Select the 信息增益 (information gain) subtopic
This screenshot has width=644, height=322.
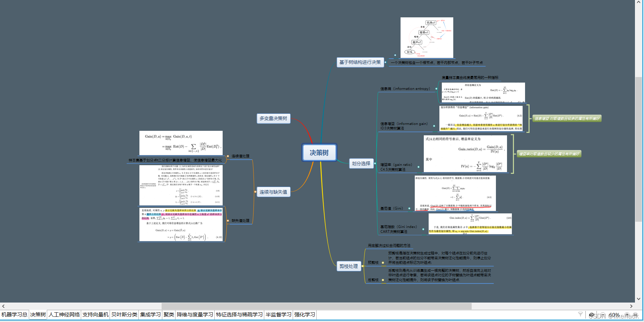click(x=404, y=126)
